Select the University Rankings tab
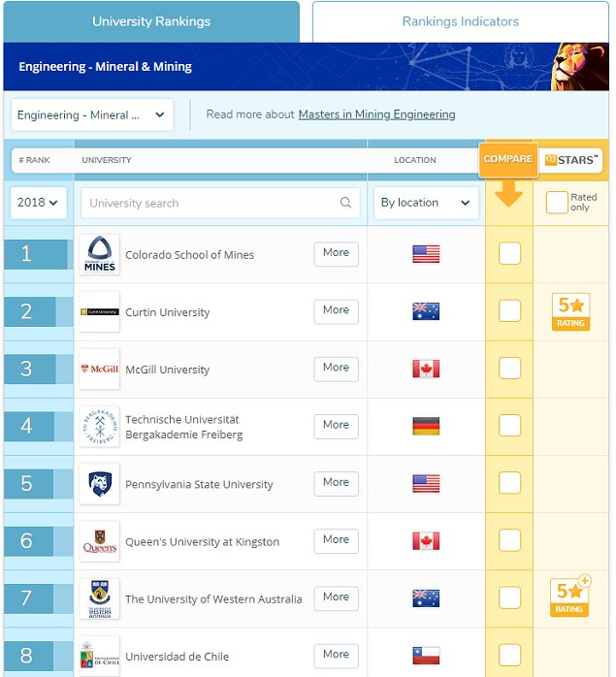Screen dimensions: 616x677 pos(151,21)
